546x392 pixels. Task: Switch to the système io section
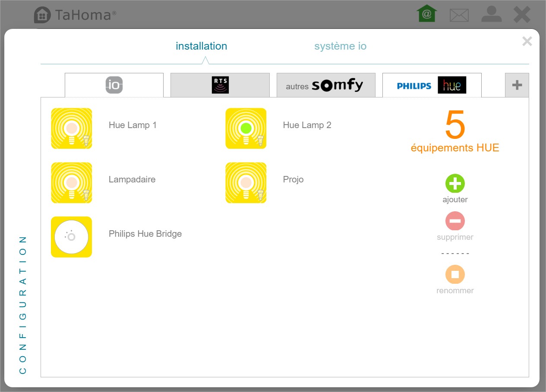coord(340,46)
